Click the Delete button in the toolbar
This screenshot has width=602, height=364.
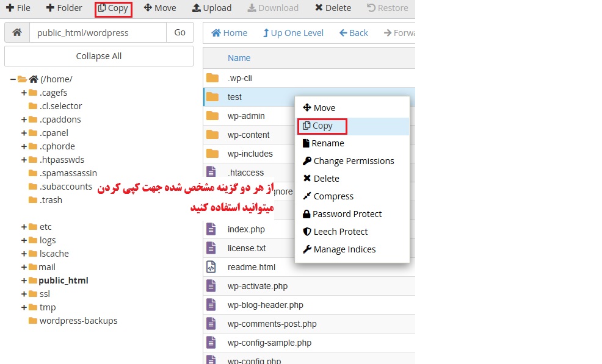tap(333, 8)
